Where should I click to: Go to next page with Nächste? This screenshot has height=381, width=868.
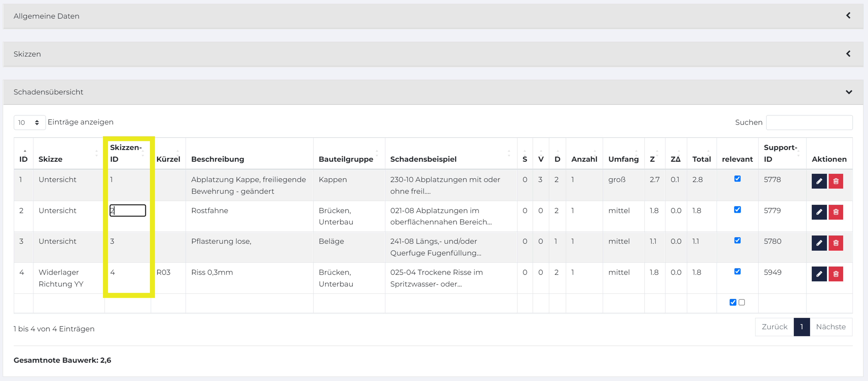tap(831, 327)
